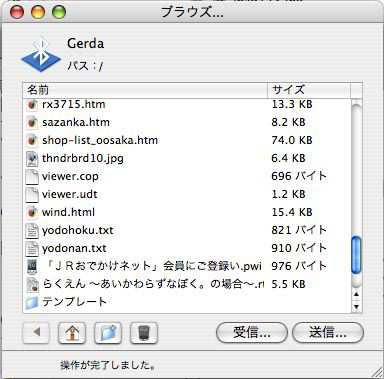Viewport: 384px width, 379px height.
Task: Click the yellow minimize window button
Action: click(38, 12)
